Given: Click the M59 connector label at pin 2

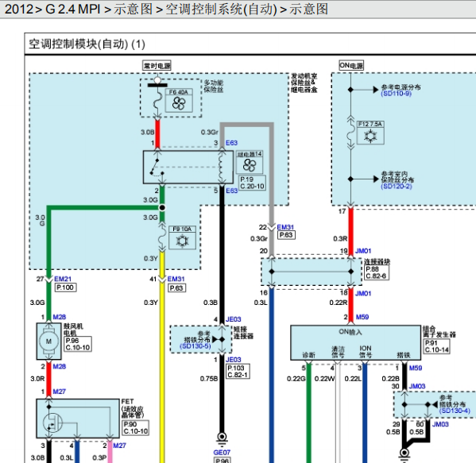Looking at the screenshot, I should [362, 317].
